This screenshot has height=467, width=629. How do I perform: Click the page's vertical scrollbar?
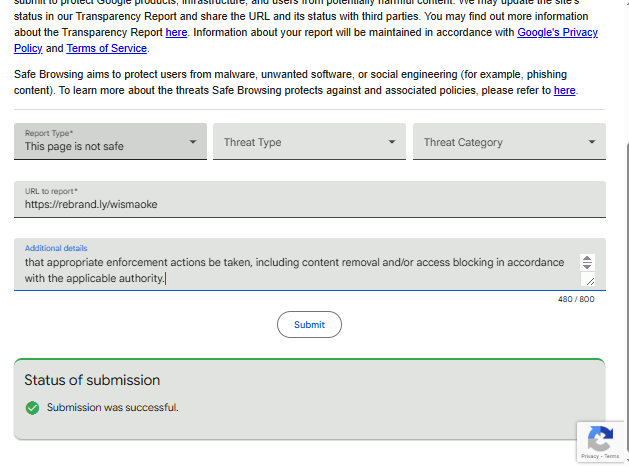[627, 301]
